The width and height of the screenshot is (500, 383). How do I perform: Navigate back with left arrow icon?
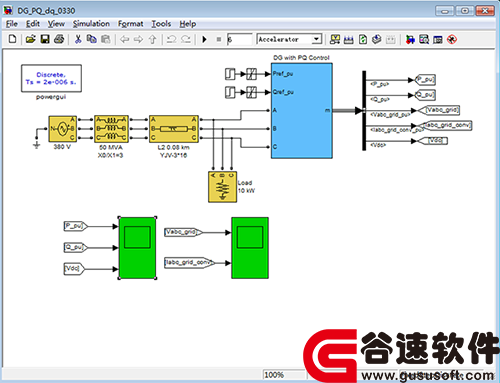click(x=124, y=39)
